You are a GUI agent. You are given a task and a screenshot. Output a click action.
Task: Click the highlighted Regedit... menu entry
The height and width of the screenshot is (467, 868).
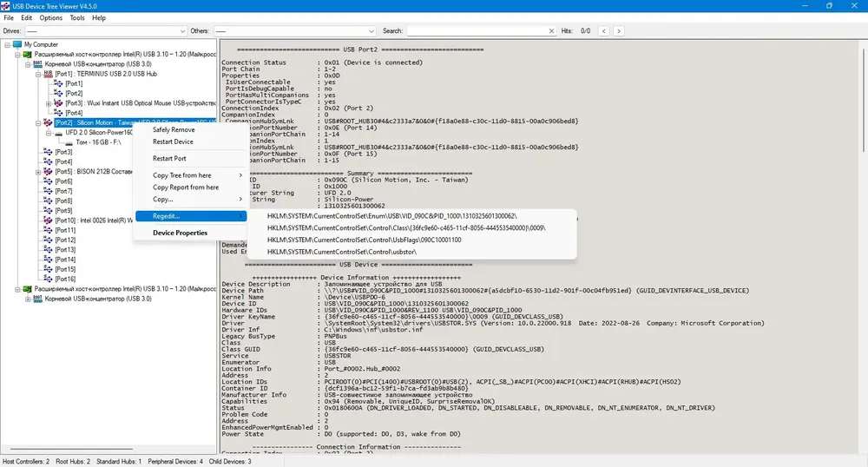pyautogui.click(x=190, y=216)
